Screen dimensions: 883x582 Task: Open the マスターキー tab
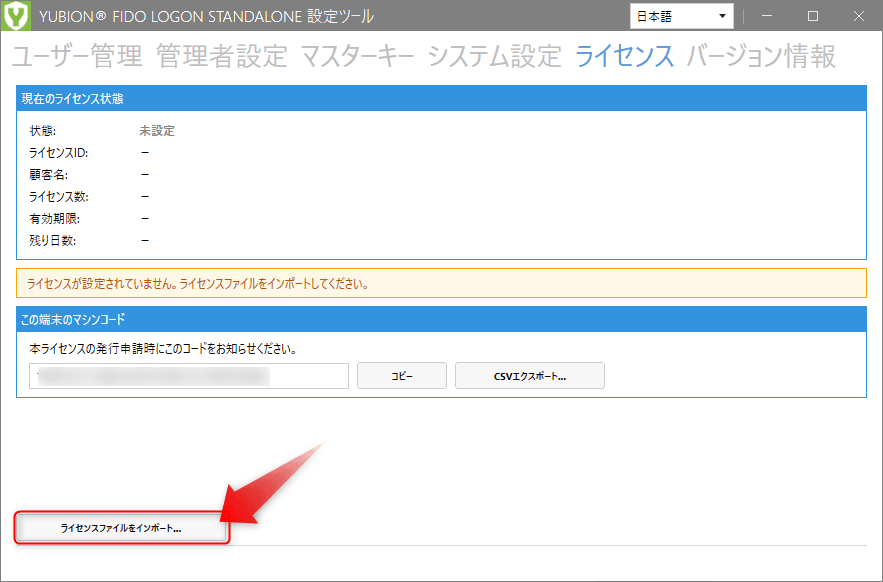click(x=358, y=57)
